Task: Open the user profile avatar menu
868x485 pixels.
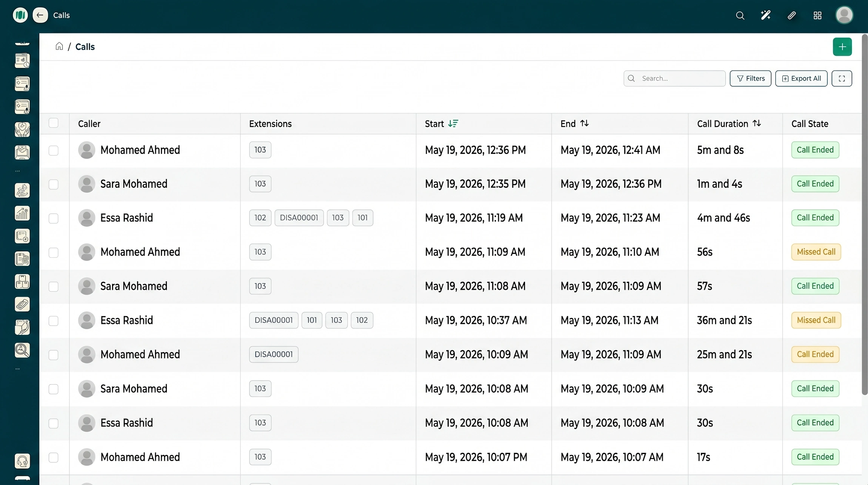Action: (844, 15)
